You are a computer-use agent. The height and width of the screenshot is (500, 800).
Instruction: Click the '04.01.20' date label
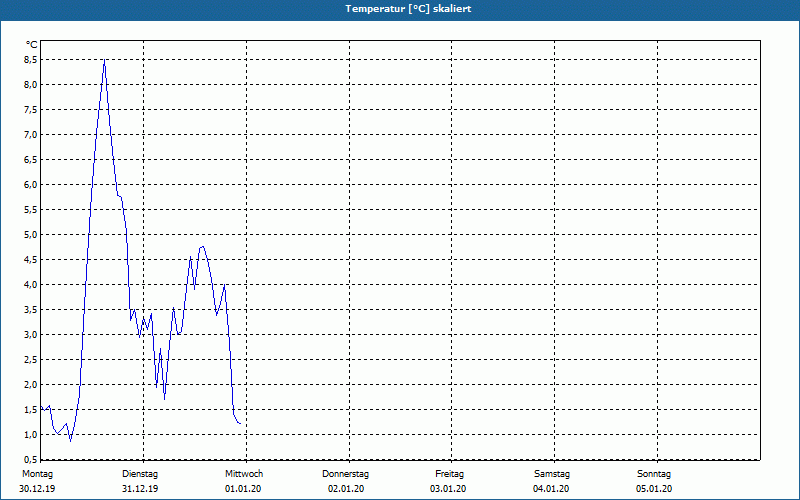point(551,489)
